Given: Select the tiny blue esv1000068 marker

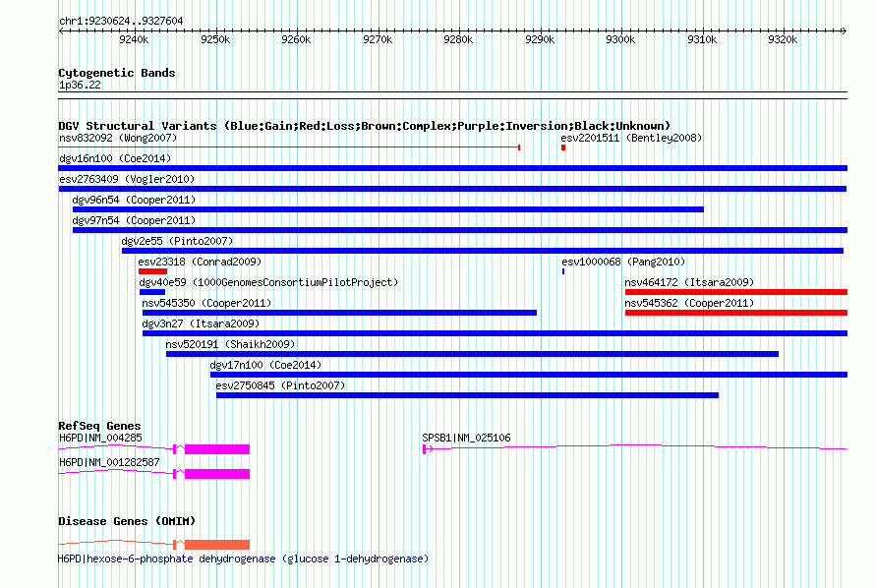Looking at the screenshot, I should 563,271.
